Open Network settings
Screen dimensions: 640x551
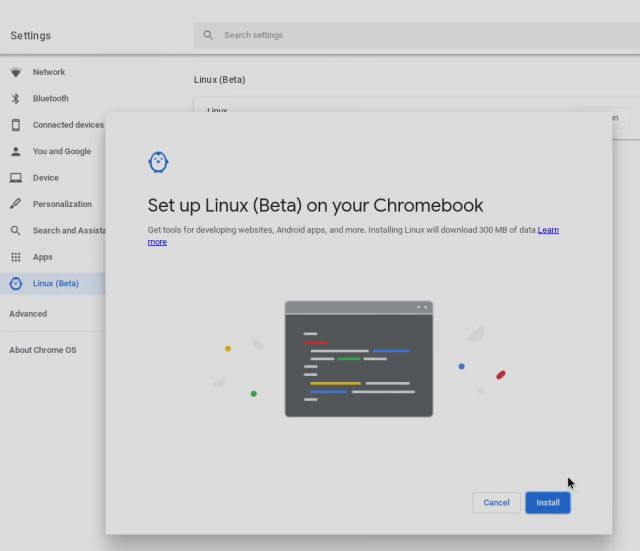[x=49, y=72]
